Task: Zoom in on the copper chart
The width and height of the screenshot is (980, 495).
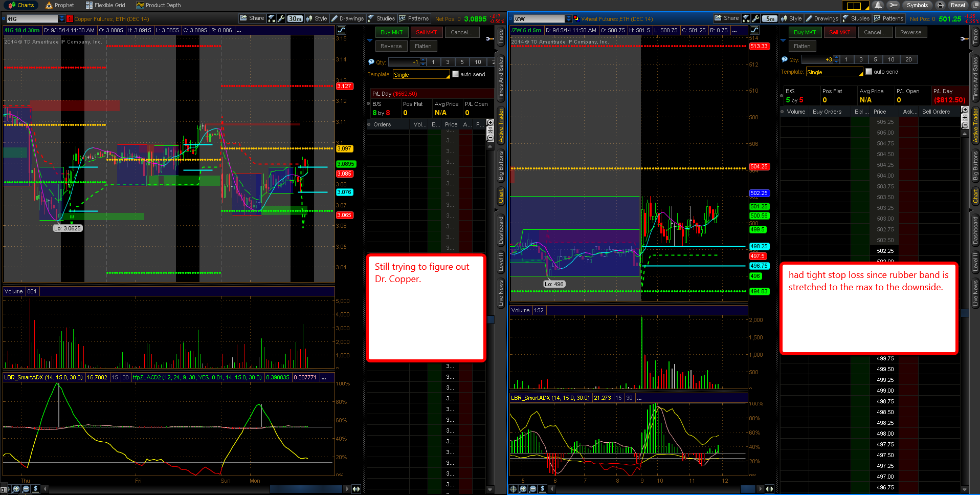Action: (16, 489)
